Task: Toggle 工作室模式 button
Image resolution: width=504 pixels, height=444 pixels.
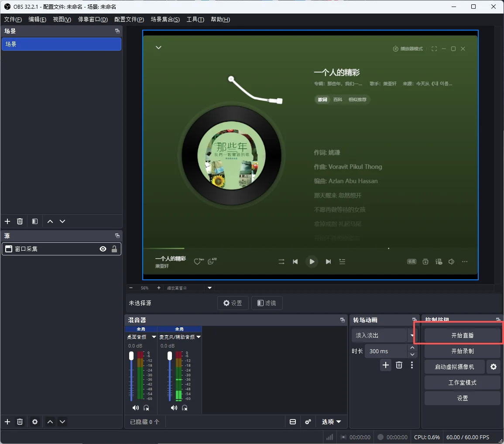Action: tap(462, 382)
